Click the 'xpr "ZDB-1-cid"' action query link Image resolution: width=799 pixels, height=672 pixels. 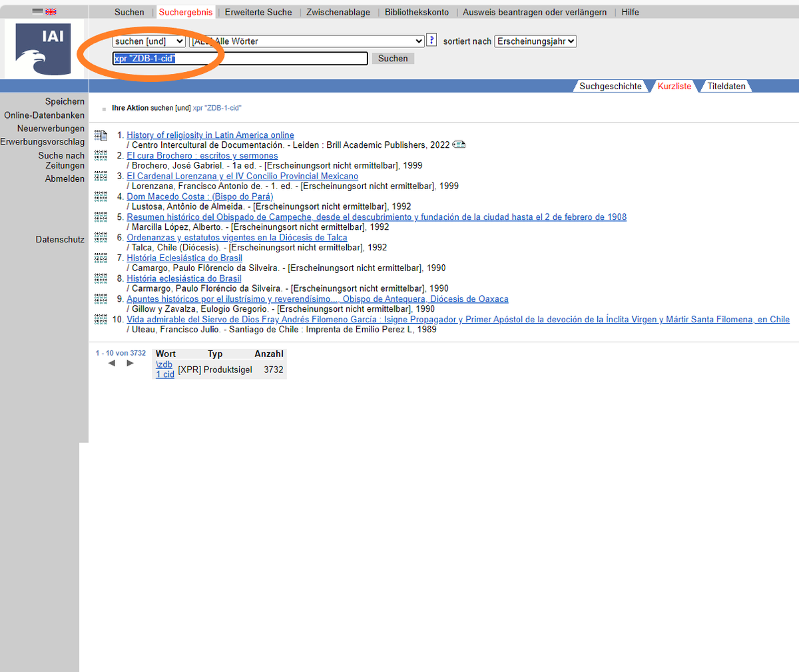217,108
